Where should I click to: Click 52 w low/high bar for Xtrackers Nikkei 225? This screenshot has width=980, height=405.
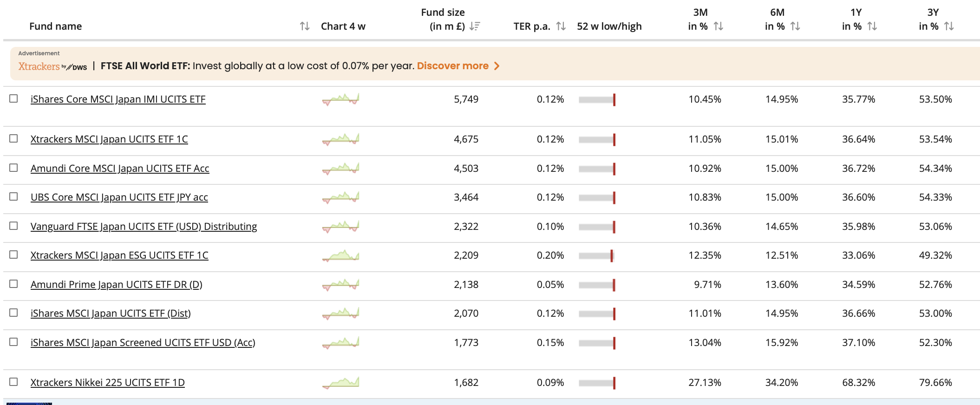point(597,383)
